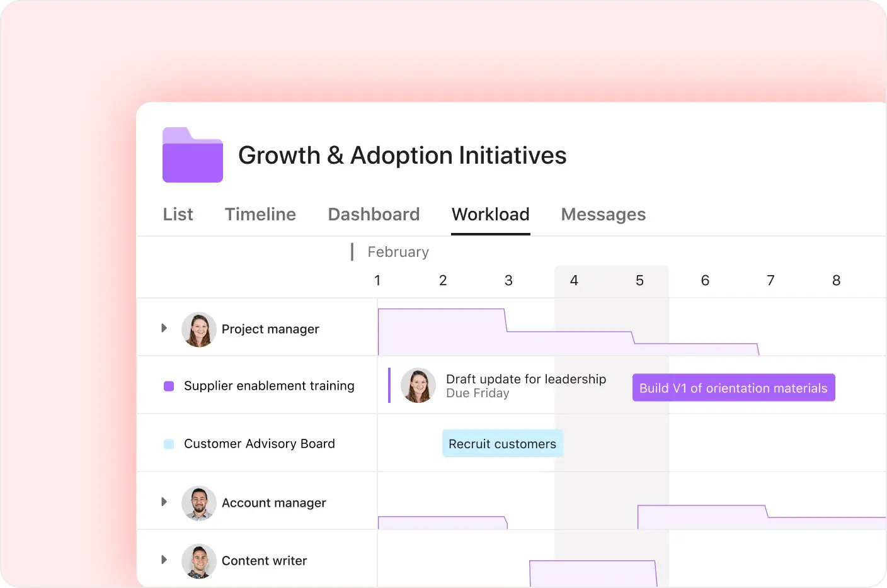Viewport: 887px width, 588px height.
Task: Click the Content writer workload graph
Action: click(x=593, y=574)
